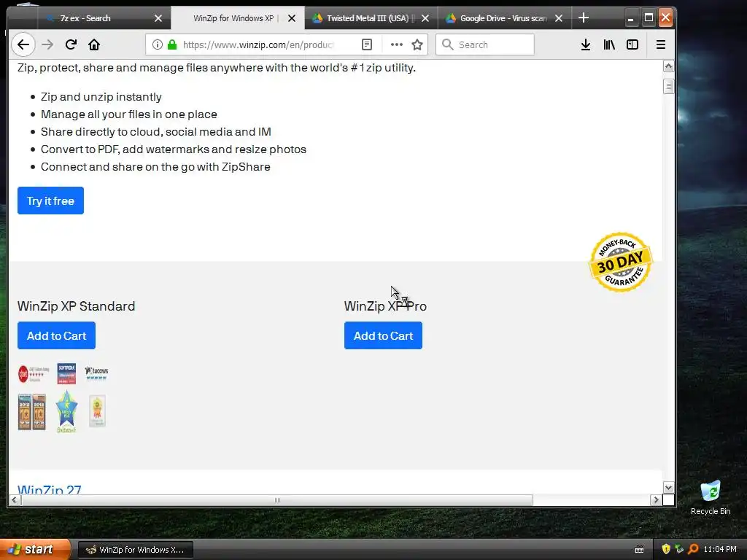Click WinZip for Windows XP taskbar button
This screenshot has width=747, height=560.
coord(135,550)
